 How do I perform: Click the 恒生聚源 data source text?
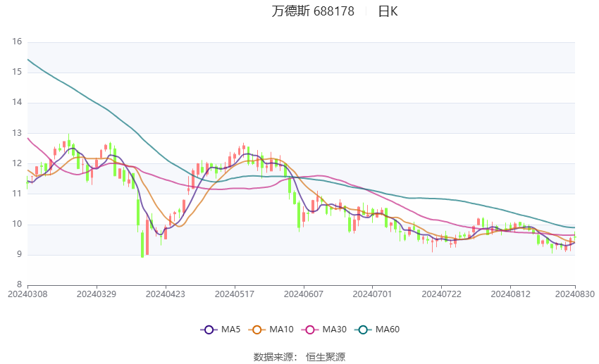[x=326, y=357]
